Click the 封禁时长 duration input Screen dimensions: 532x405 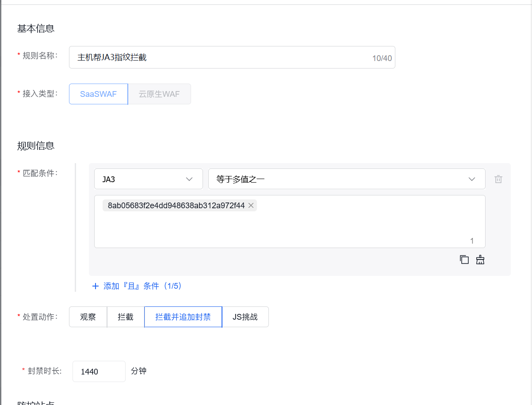click(99, 371)
